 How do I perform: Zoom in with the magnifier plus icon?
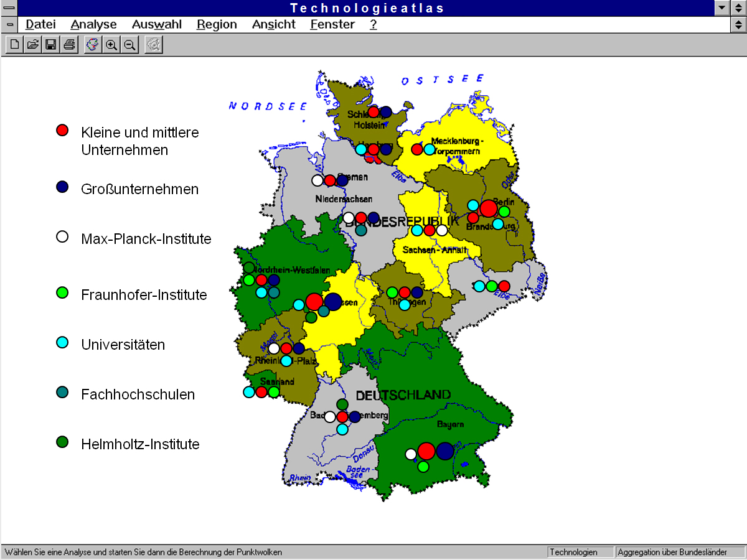point(111,45)
